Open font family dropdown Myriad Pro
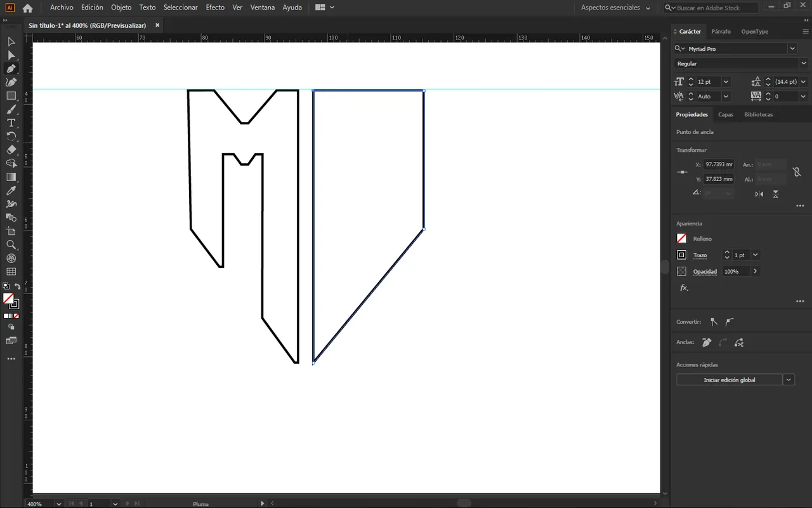 coord(792,48)
